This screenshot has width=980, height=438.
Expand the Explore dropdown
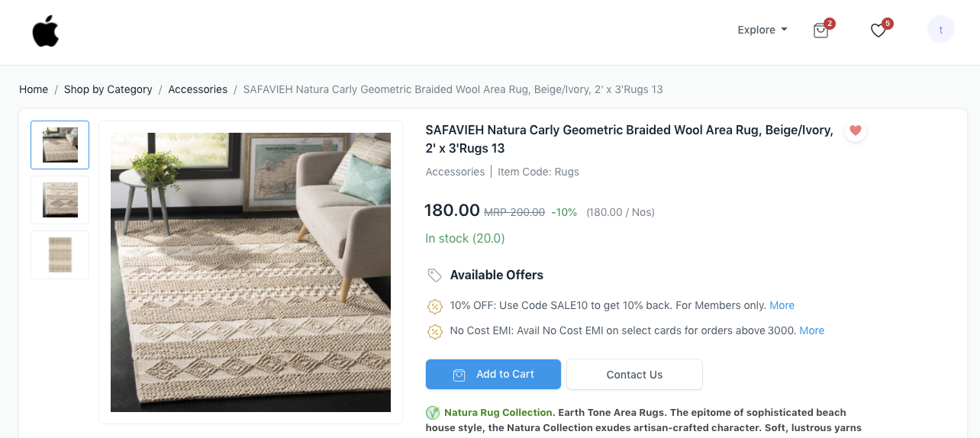(x=762, y=30)
